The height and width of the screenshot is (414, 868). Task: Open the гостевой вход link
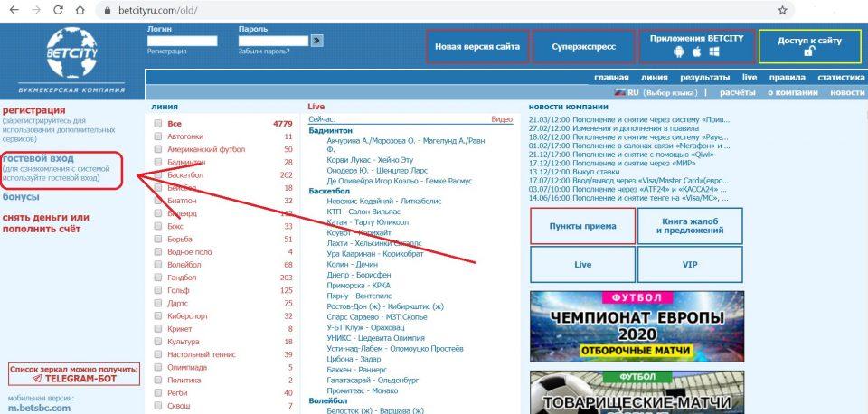38,158
